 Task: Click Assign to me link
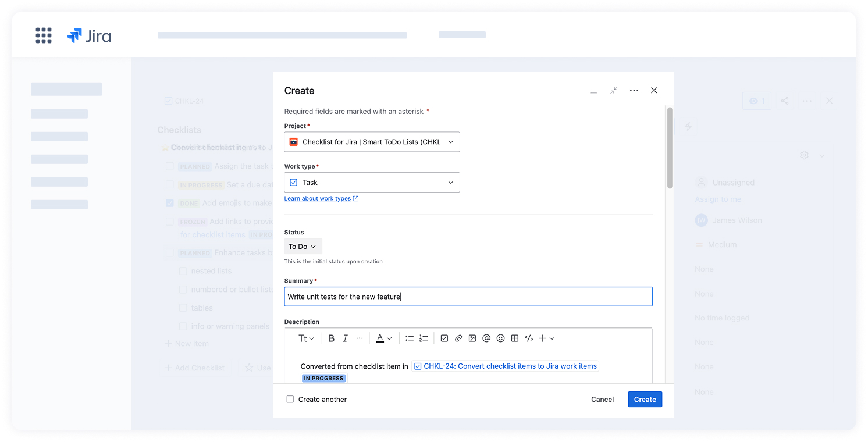click(x=718, y=199)
